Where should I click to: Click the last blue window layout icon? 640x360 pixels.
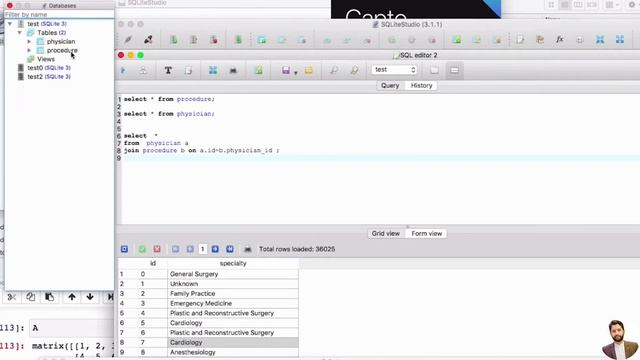coord(620,40)
